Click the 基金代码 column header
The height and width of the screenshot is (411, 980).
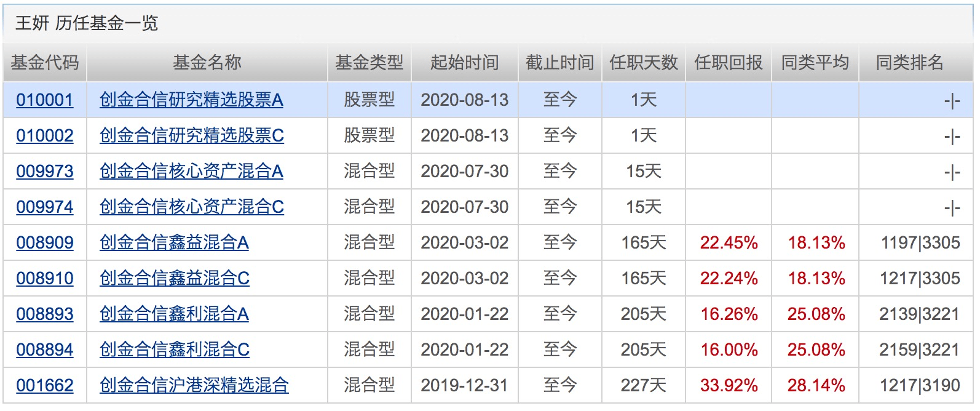[x=45, y=63]
